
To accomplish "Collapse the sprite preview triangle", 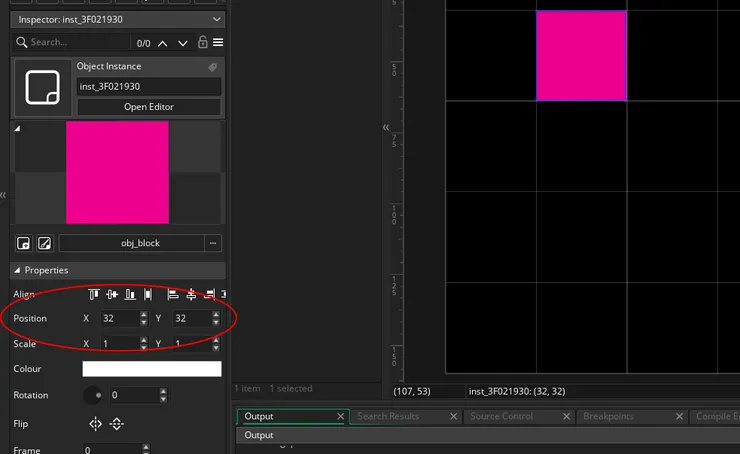I will [17, 128].
